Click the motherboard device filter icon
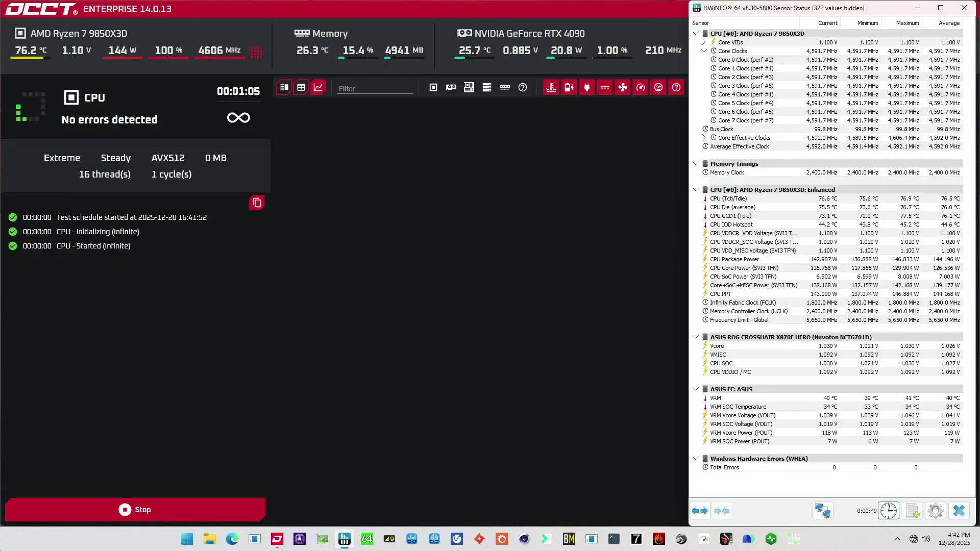 click(469, 87)
